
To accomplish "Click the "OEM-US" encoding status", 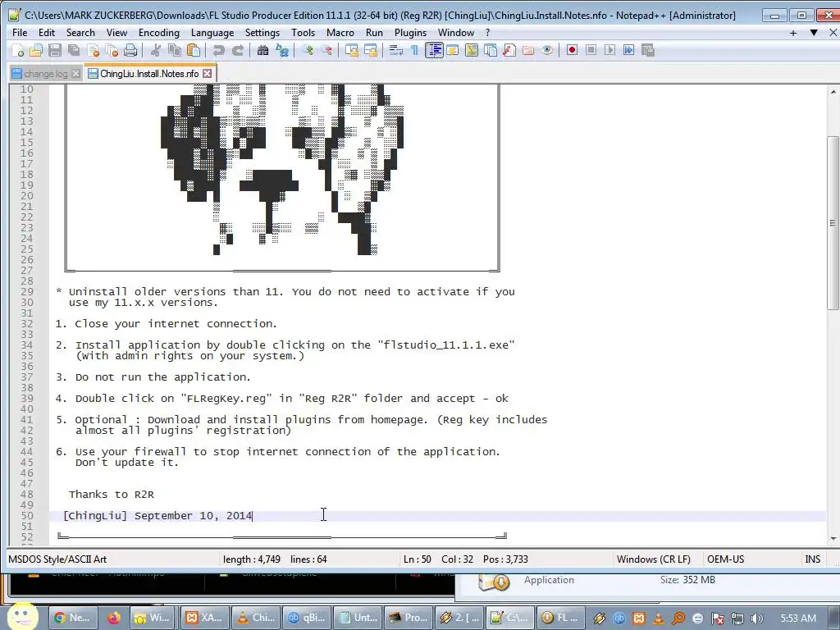I will coord(725,559).
